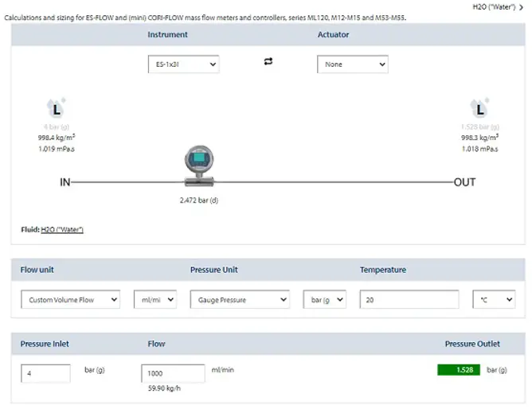Expand the bar (g) pressure unit dropdown
This screenshot has height=409, width=532.
324,300
